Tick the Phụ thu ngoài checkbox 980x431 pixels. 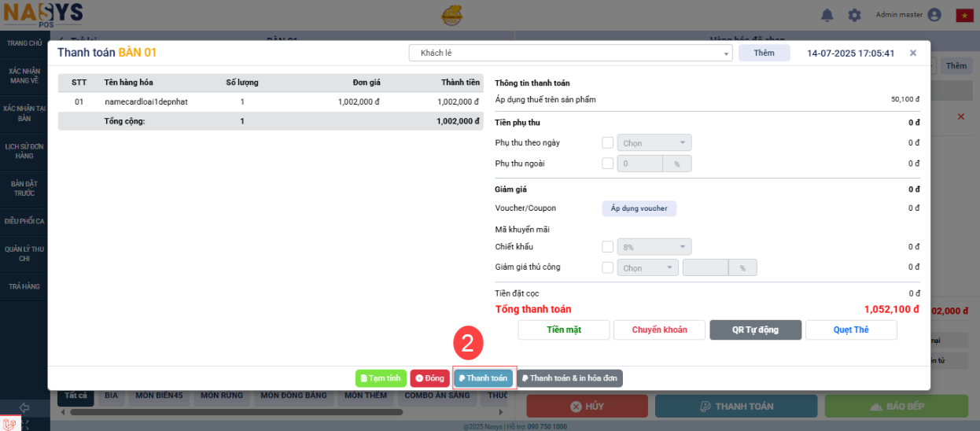pos(607,164)
